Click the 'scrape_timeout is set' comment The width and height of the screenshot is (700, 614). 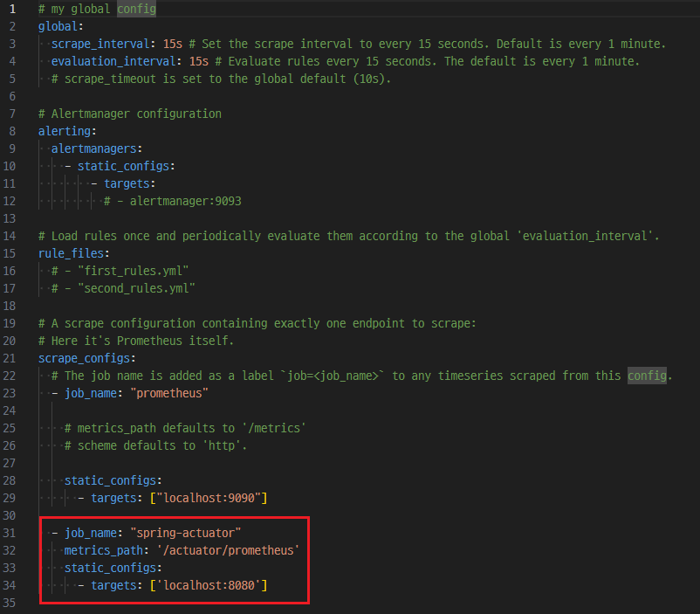pos(221,79)
